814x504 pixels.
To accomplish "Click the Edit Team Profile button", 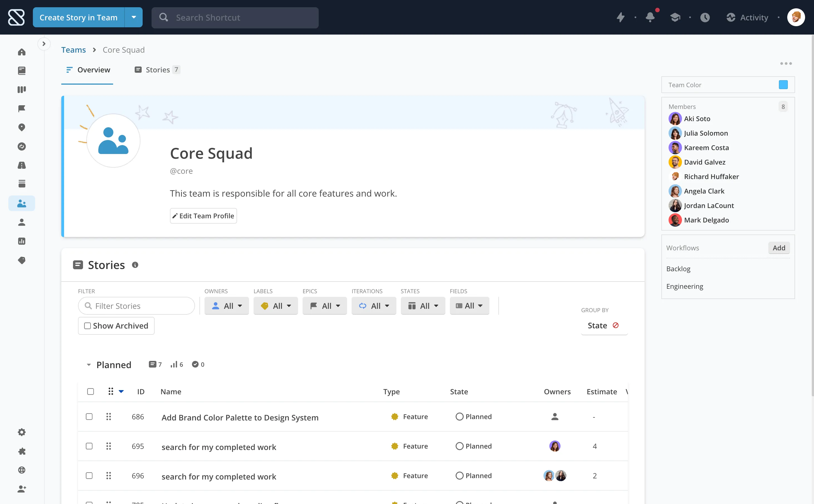I will (203, 216).
